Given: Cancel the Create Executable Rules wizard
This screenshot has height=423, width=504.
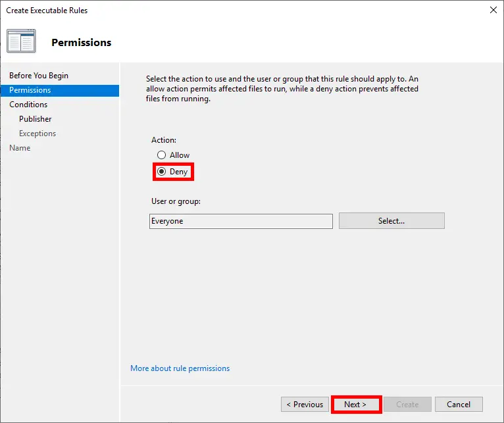Looking at the screenshot, I should (459, 404).
